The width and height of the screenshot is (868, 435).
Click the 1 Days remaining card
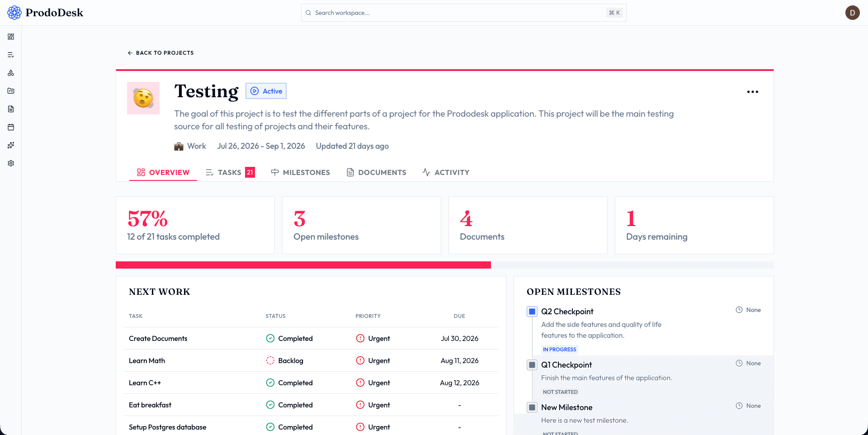point(694,225)
